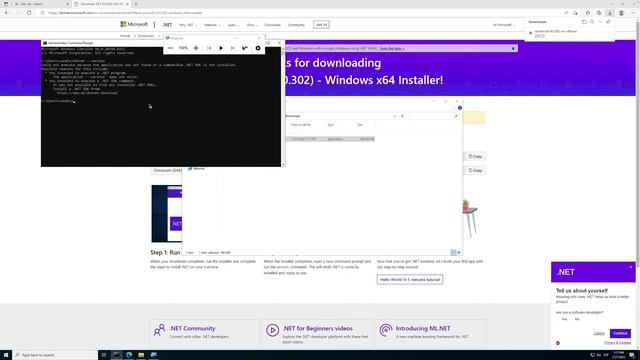Image resolution: width=640 pixels, height=360 pixels.
Task: Search downloads using the magnifier icon
Action: [592, 22]
